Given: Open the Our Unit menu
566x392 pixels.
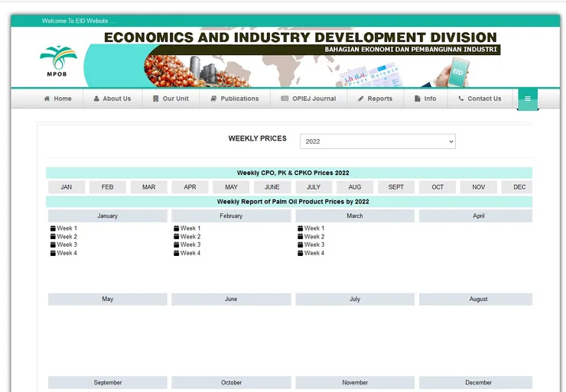Looking at the screenshot, I should (x=171, y=99).
